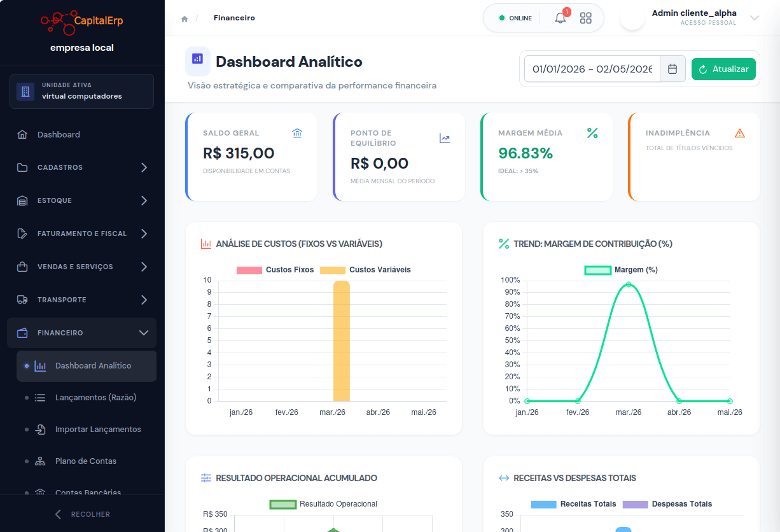Image resolution: width=780 pixels, height=532 pixels.
Task: Open the Unidade Ativa unit selector
Action: (x=81, y=92)
